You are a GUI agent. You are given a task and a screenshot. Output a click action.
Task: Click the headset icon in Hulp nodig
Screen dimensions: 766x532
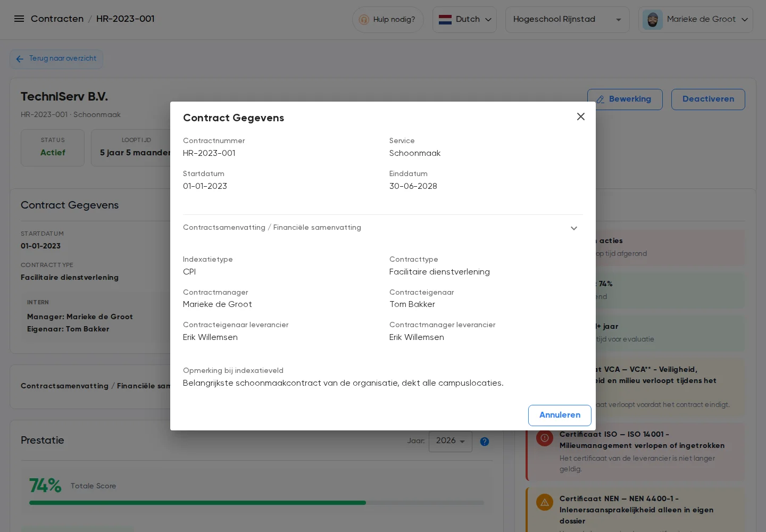364,20
